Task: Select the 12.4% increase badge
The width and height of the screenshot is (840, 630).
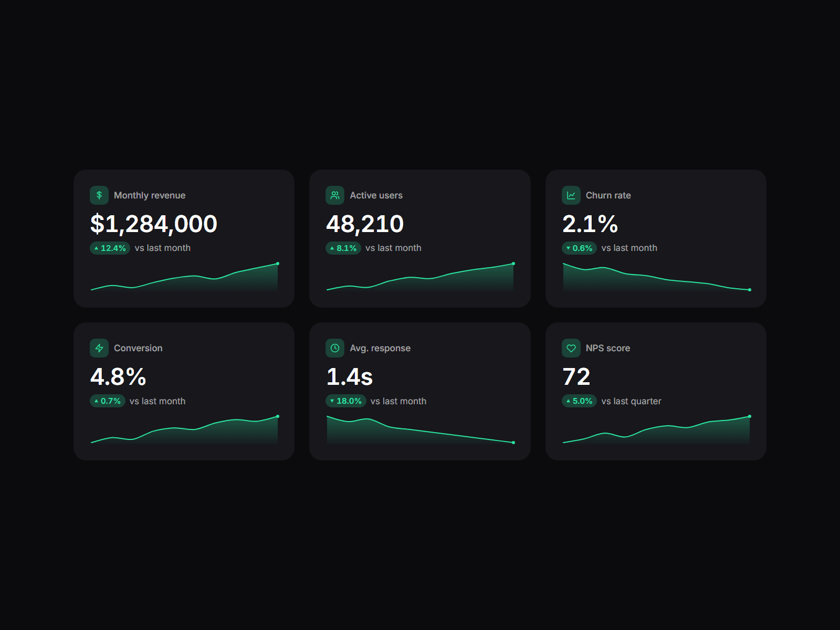Action: click(110, 248)
